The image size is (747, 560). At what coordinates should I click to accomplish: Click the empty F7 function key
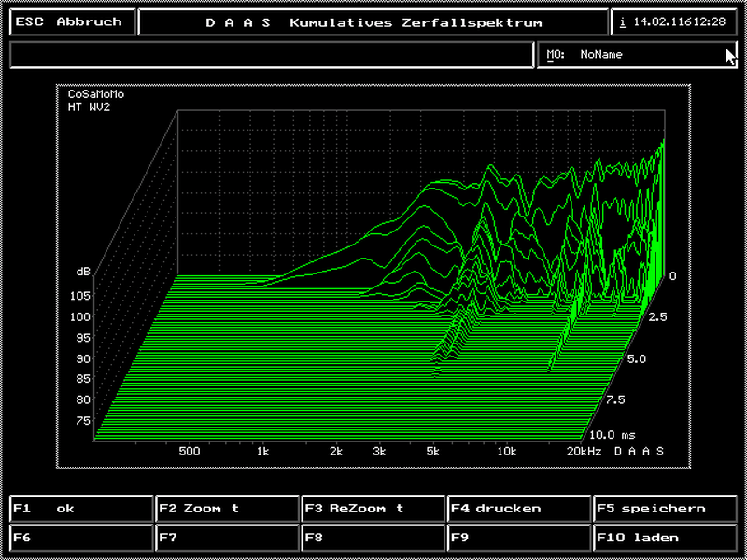(x=227, y=538)
